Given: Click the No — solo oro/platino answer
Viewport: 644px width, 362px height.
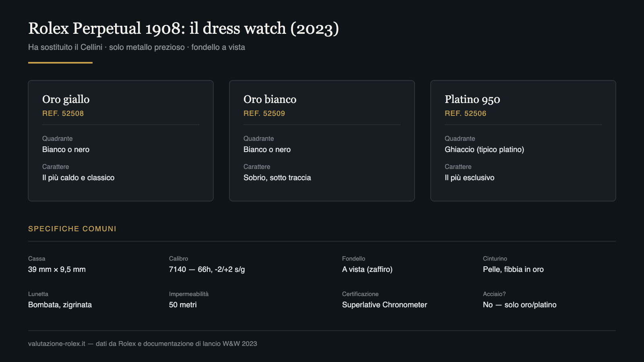Looking at the screenshot, I should pos(520,305).
